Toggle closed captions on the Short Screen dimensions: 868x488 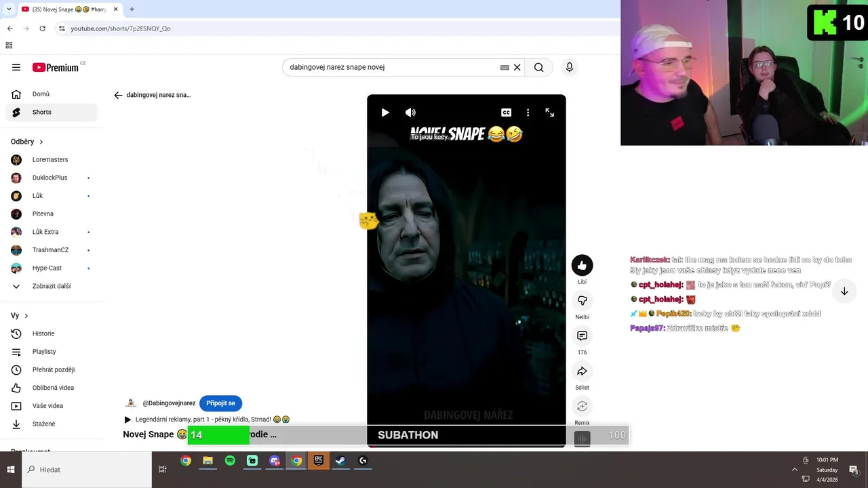[506, 113]
